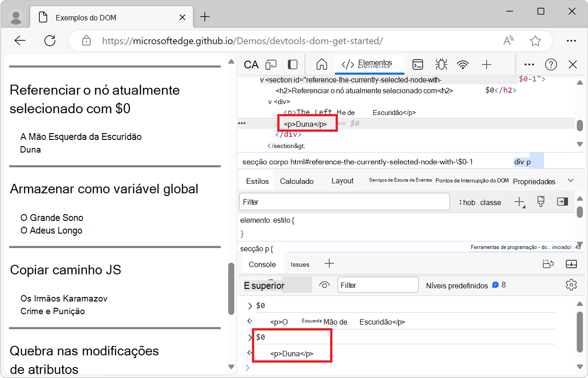Open the Console tool icon in toolbar
588x378 pixels.
pos(417,65)
